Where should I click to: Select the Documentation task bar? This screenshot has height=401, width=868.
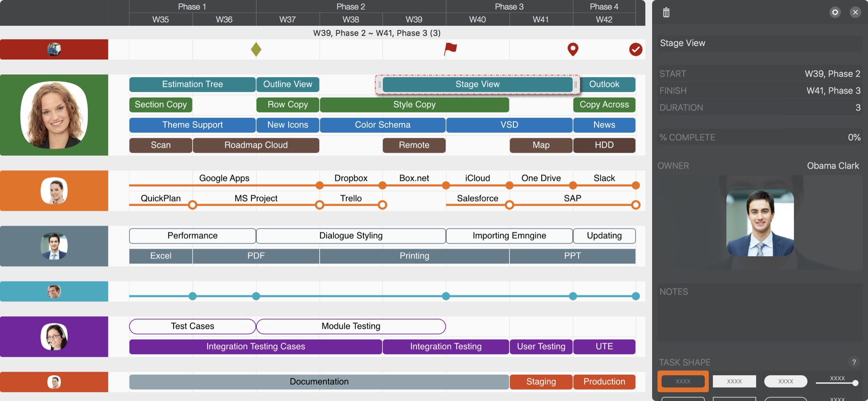point(319,381)
